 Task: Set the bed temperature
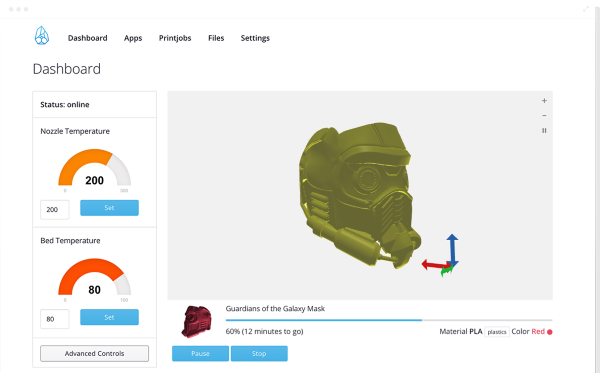click(109, 317)
